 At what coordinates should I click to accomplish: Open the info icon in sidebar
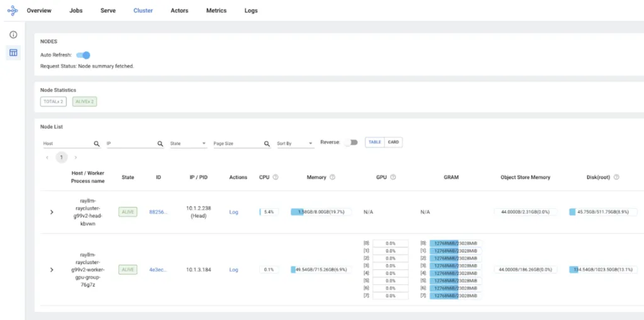[13, 35]
